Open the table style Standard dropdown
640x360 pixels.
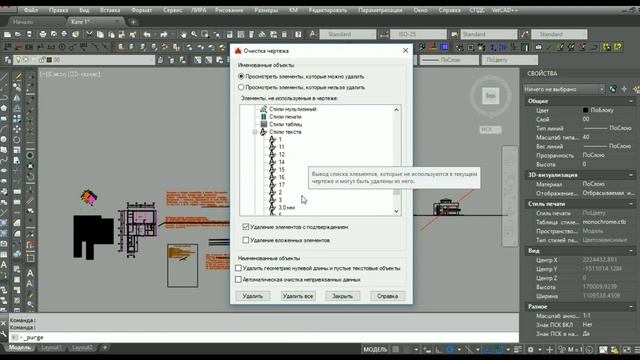click(489, 34)
